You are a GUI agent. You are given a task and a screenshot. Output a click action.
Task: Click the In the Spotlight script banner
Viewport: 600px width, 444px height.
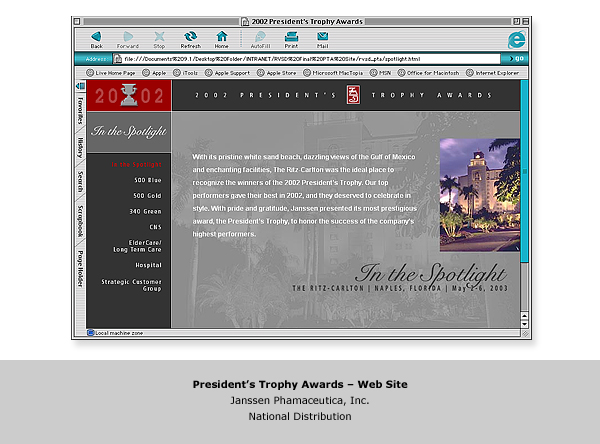click(x=129, y=132)
